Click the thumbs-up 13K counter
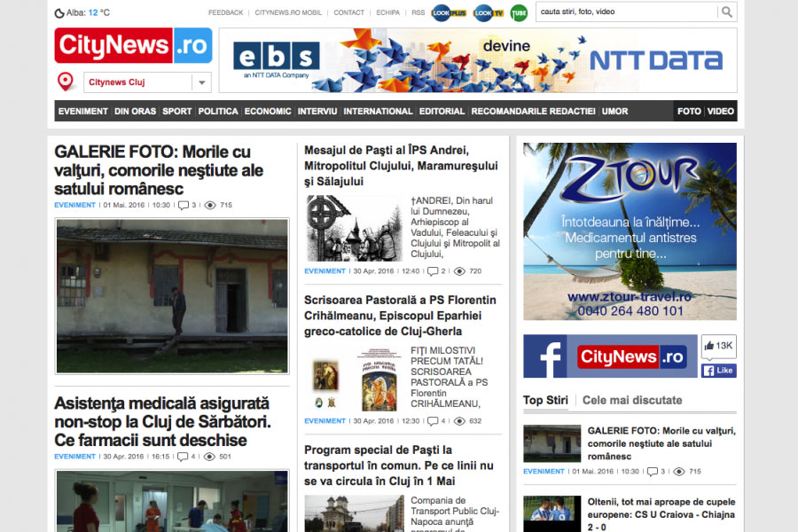Screen dimensions: 798x532 coord(718,346)
